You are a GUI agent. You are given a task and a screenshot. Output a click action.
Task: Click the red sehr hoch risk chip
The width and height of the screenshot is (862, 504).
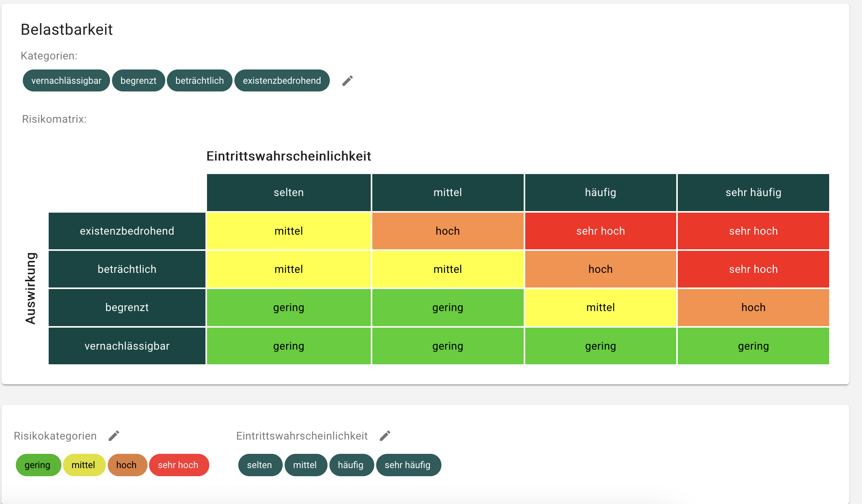point(178,465)
